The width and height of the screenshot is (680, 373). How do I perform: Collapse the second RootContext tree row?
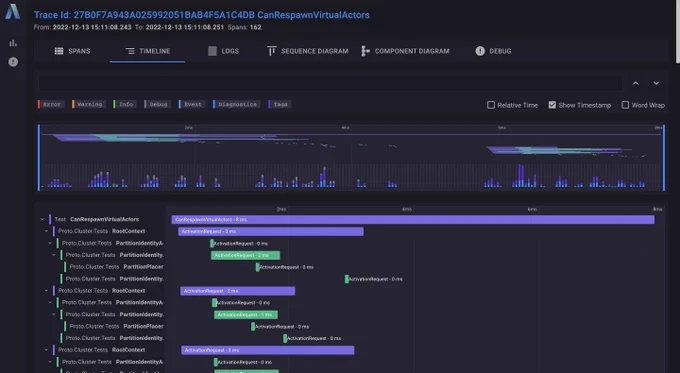tap(46, 291)
